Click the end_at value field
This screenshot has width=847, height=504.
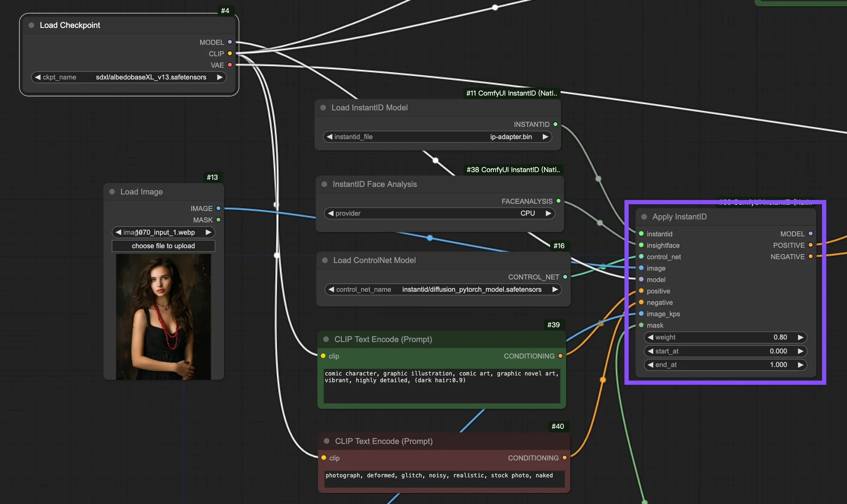(726, 365)
